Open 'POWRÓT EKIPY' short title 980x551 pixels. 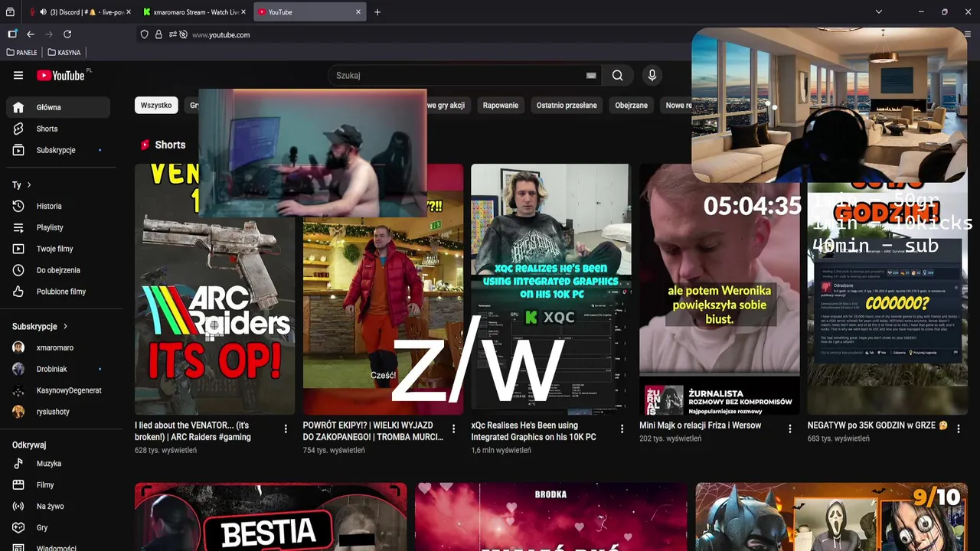[373, 431]
